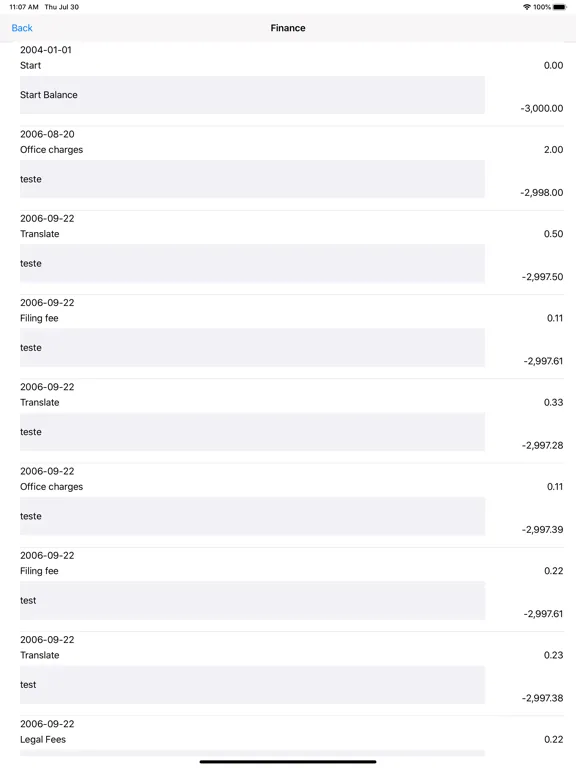Tap the Back button
Viewport: 576px width, 768px height.
point(22,28)
